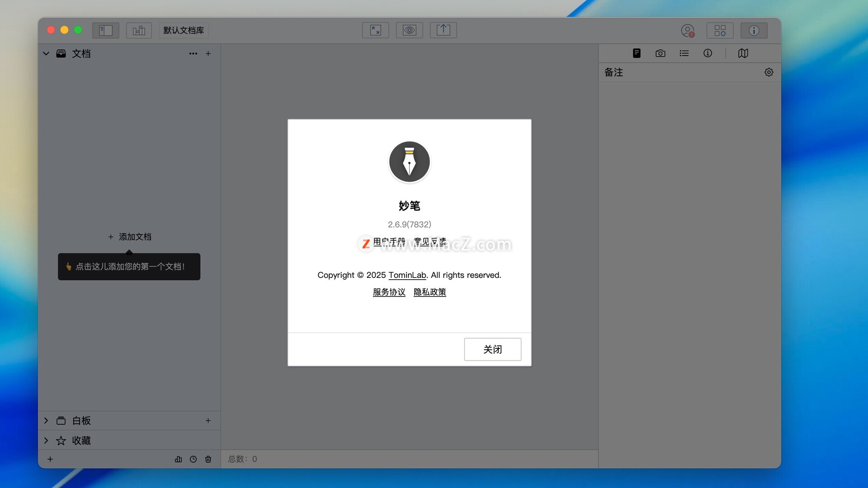The height and width of the screenshot is (488, 868).
Task: Select the 文档 tray icon
Action: 61,53
